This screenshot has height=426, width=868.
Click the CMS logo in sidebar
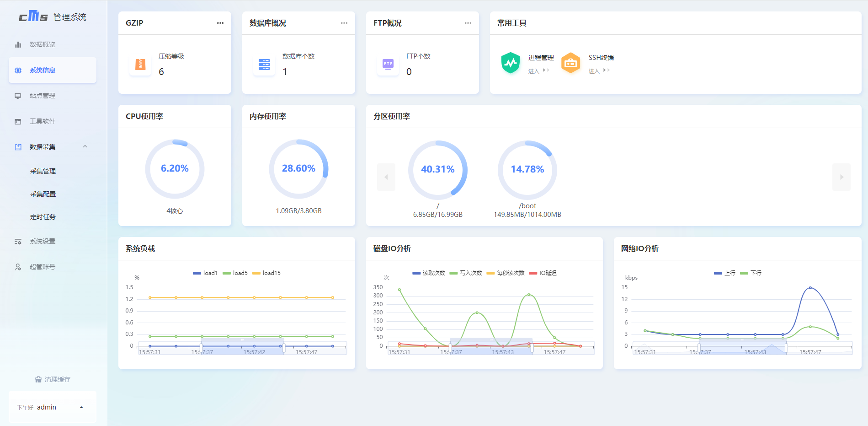pyautogui.click(x=33, y=16)
